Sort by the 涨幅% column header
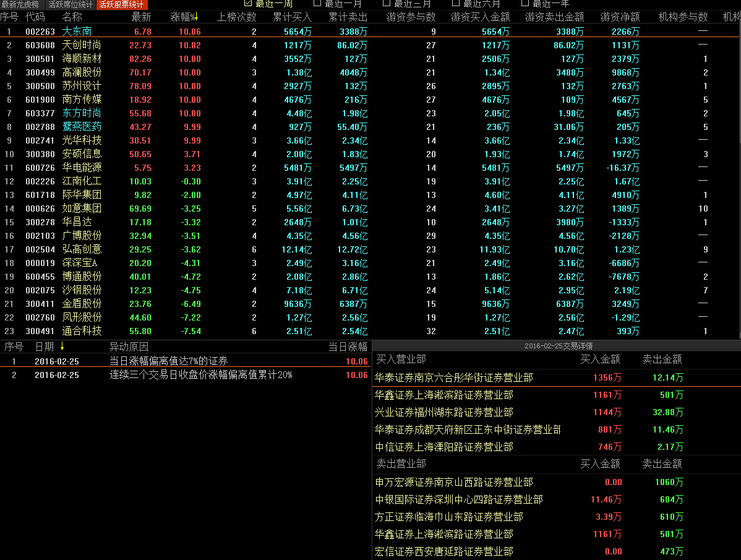This screenshot has height=560, width=741. (x=184, y=17)
